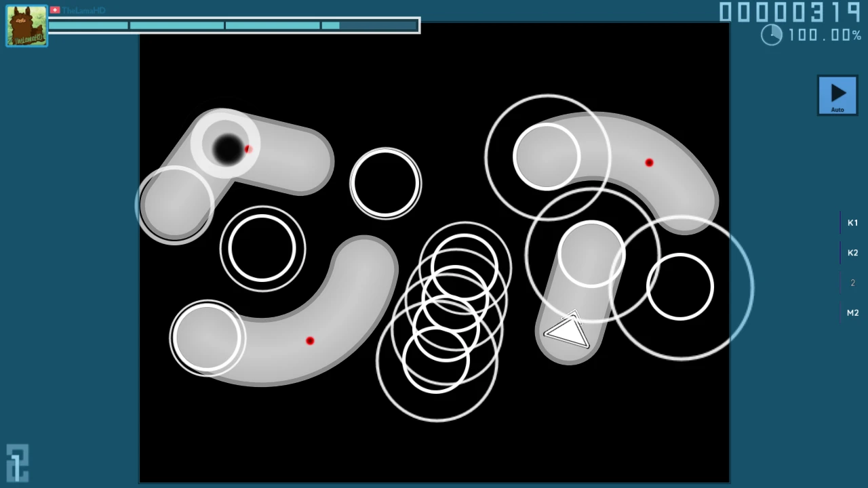868x488 pixels.
Task: Click the K1 key overlay indicator
Action: [852, 223]
